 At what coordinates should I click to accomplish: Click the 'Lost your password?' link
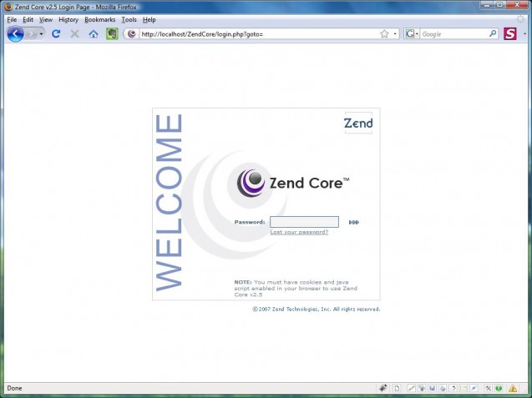click(299, 232)
